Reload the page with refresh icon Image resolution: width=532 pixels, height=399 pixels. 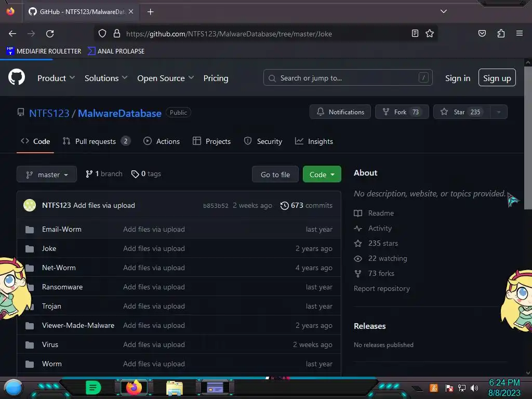[x=50, y=34]
